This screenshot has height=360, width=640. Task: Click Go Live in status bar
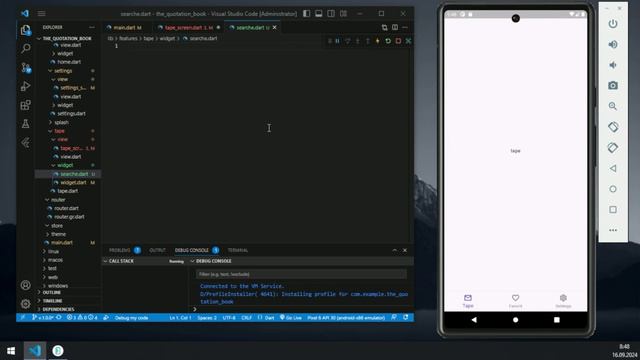291,318
